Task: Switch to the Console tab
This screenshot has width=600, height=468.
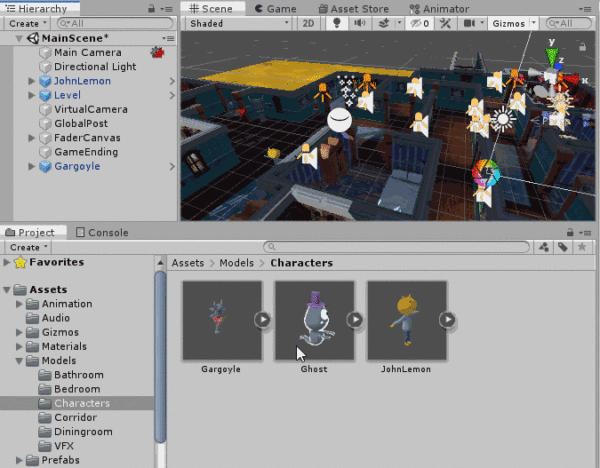Action: click(x=102, y=233)
